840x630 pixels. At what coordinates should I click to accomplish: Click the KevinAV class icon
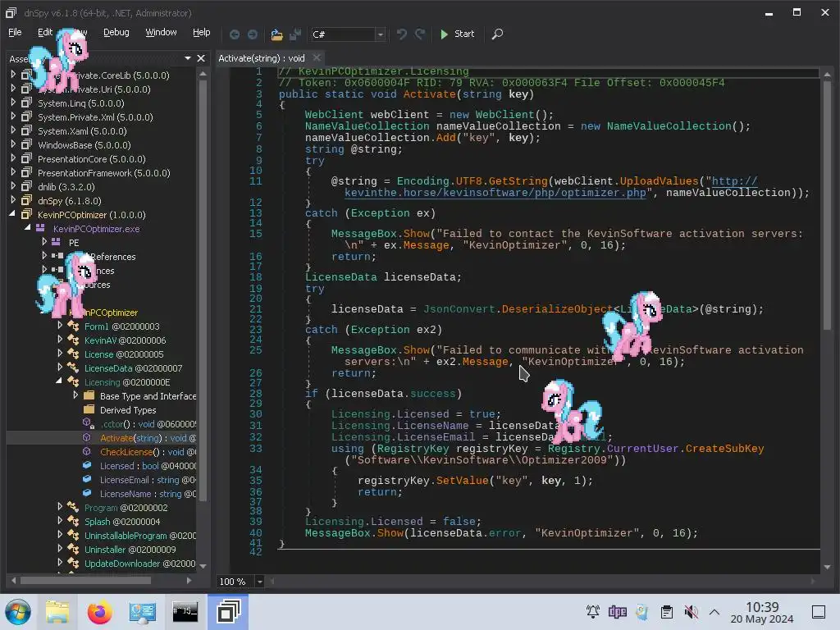(x=73, y=340)
